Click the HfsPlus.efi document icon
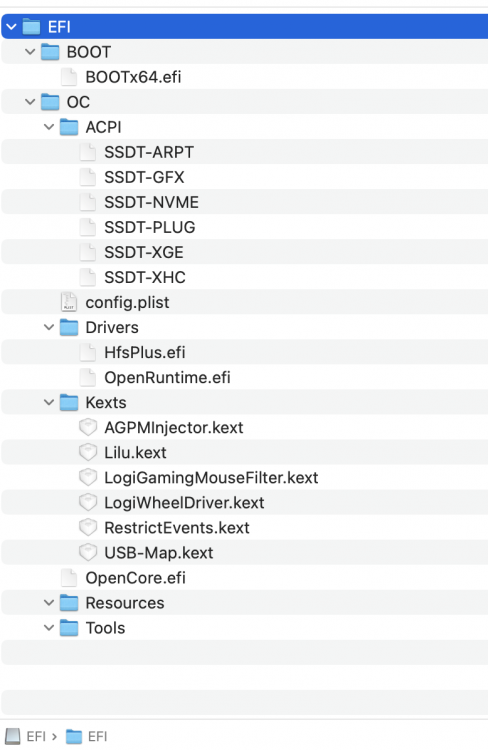 [88, 353]
